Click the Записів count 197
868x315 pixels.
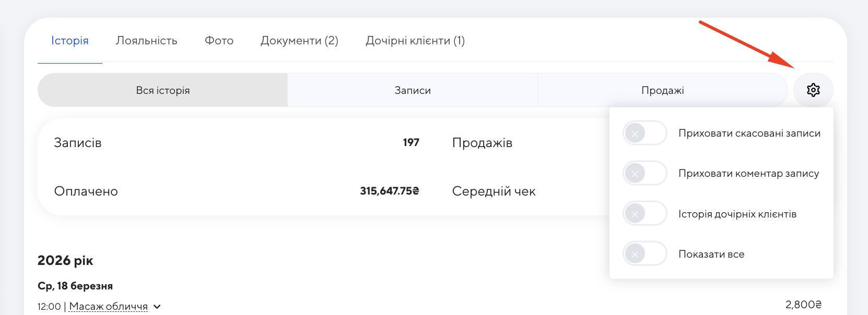[411, 142]
